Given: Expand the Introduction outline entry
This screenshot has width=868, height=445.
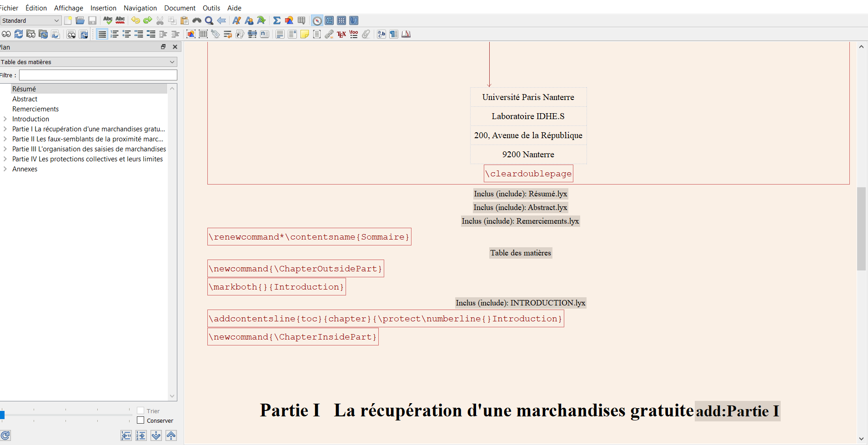Looking at the screenshot, I should (5, 119).
